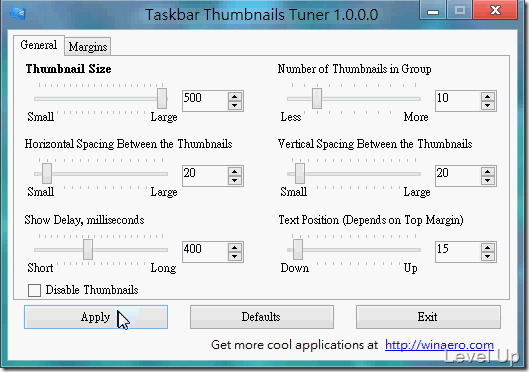The width and height of the screenshot is (529, 372).
Task: Enable the Disable Thumbnails checkbox
Action: 34,290
